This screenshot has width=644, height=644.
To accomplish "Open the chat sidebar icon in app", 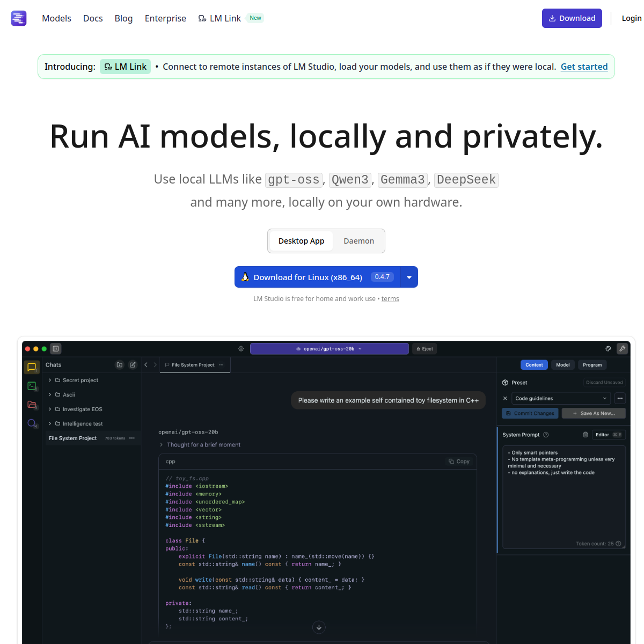I will tap(32, 368).
